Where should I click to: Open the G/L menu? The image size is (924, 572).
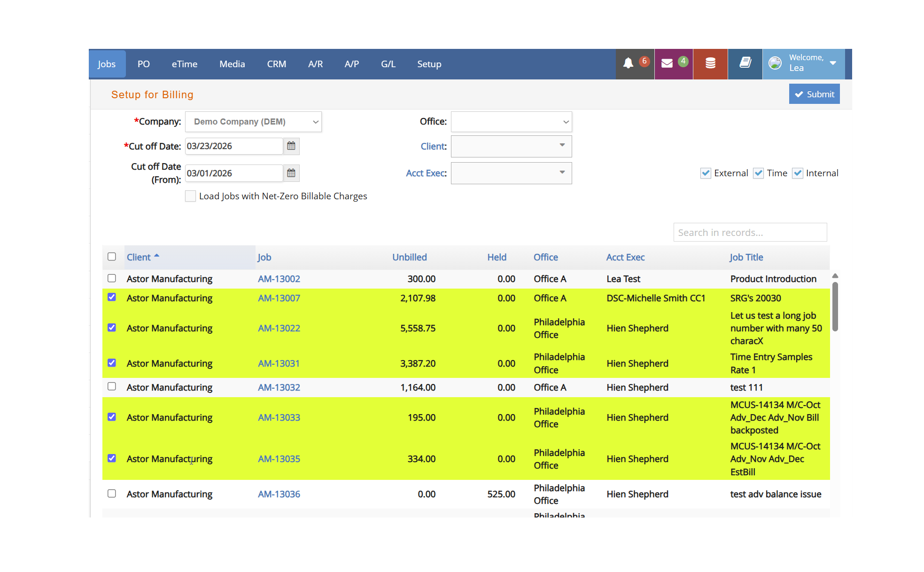[388, 64]
